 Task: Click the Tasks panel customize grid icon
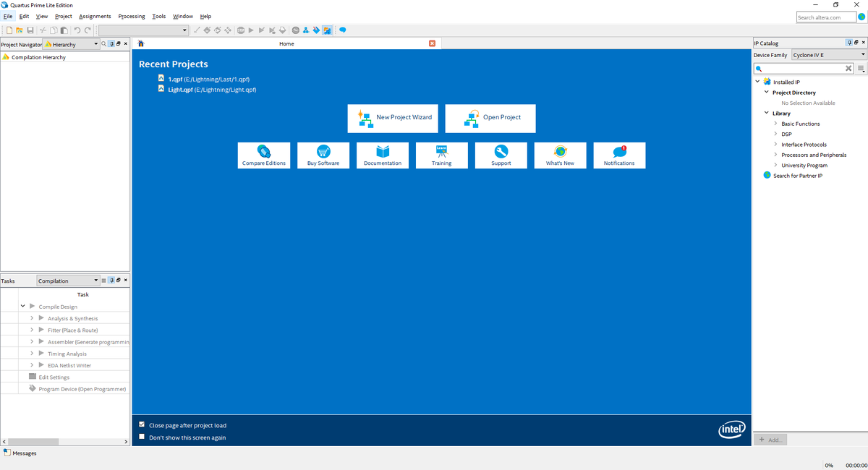pos(103,280)
